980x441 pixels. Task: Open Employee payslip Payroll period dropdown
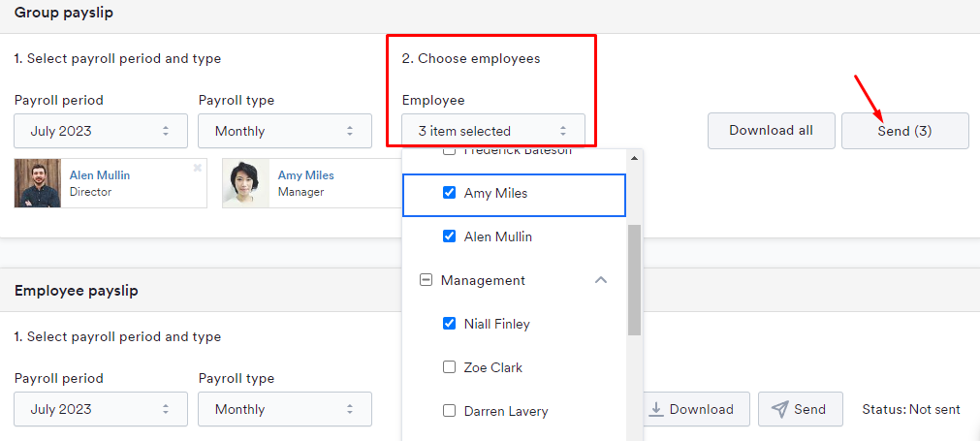tap(101, 409)
